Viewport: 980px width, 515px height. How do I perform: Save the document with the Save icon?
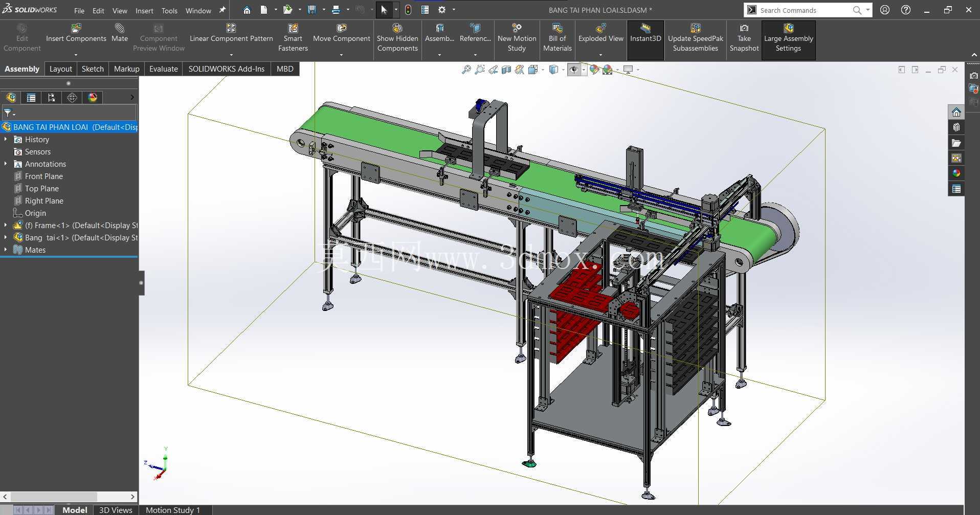tap(312, 10)
